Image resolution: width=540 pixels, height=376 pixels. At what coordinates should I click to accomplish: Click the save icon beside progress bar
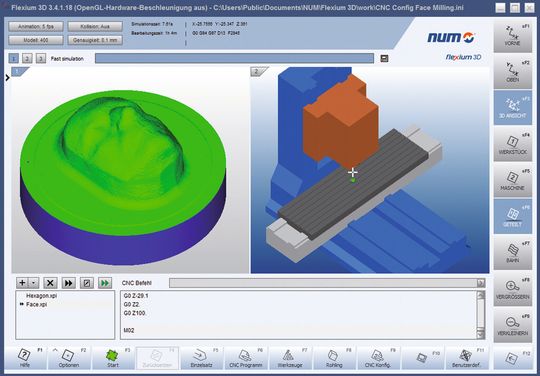pos(384,59)
